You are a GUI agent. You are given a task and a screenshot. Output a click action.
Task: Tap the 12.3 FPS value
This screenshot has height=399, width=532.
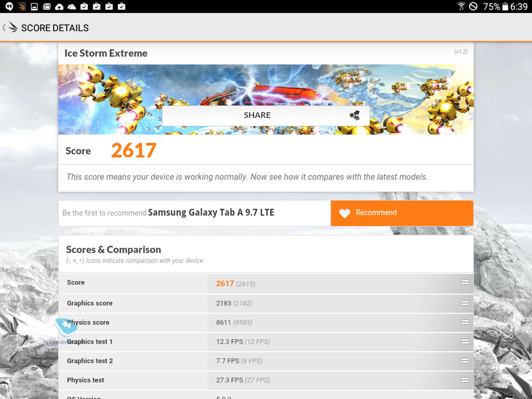(x=229, y=342)
